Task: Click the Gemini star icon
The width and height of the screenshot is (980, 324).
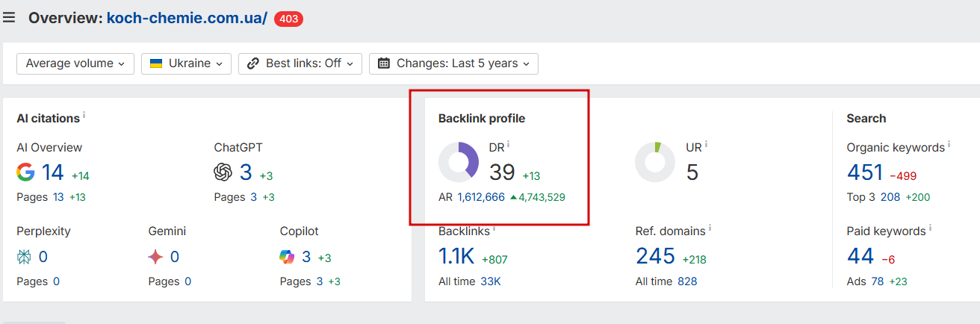Action: click(155, 257)
